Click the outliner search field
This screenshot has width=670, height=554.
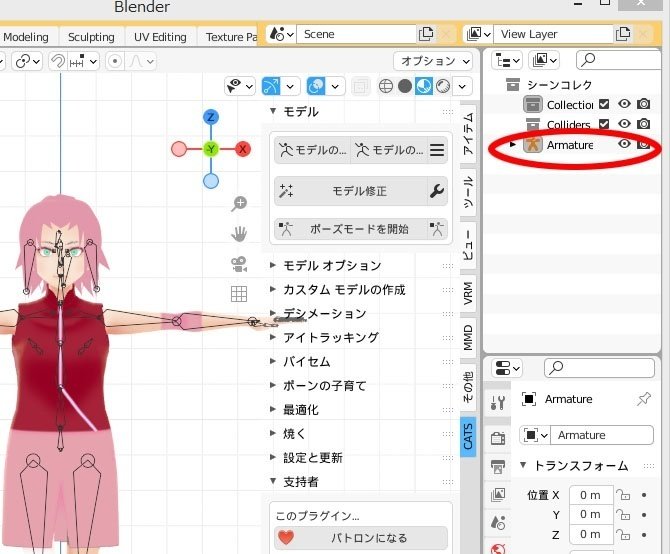point(618,60)
